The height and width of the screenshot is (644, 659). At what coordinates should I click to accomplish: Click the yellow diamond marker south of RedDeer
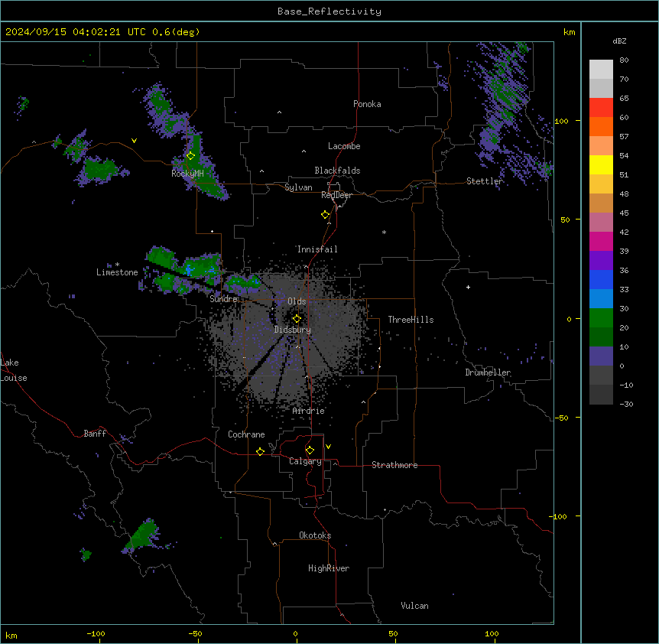[326, 215]
